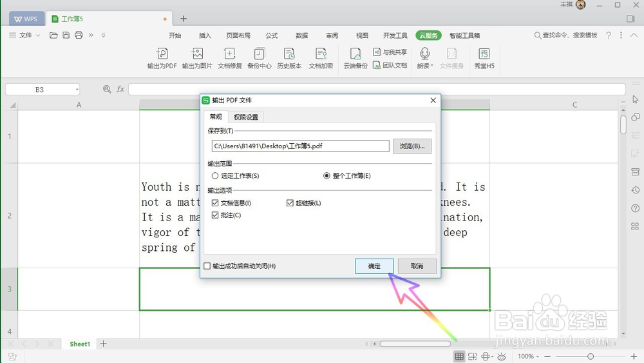Open the 朗读 dropdown arrow
The image size is (644, 363).
[x=431, y=66]
